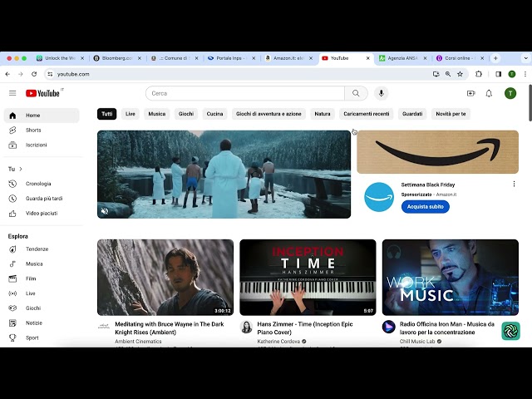This screenshot has width=532, height=399.
Task: Select the Giochi filter chip
Action: pos(186,114)
